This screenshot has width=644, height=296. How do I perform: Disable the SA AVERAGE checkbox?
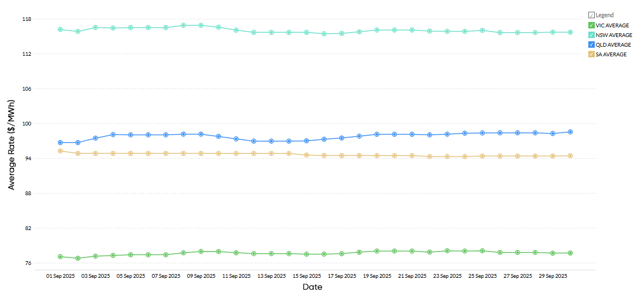click(591, 54)
